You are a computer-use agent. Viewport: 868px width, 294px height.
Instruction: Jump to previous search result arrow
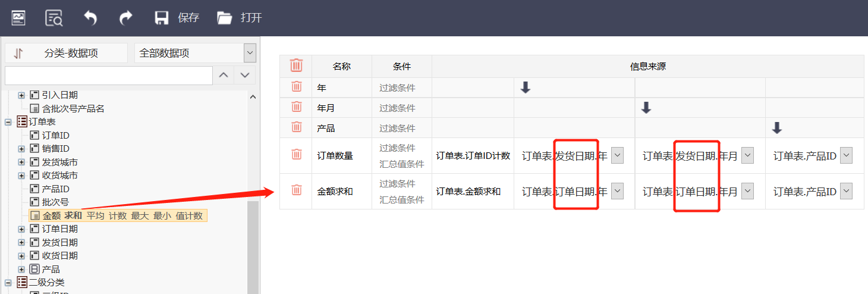coord(224,76)
